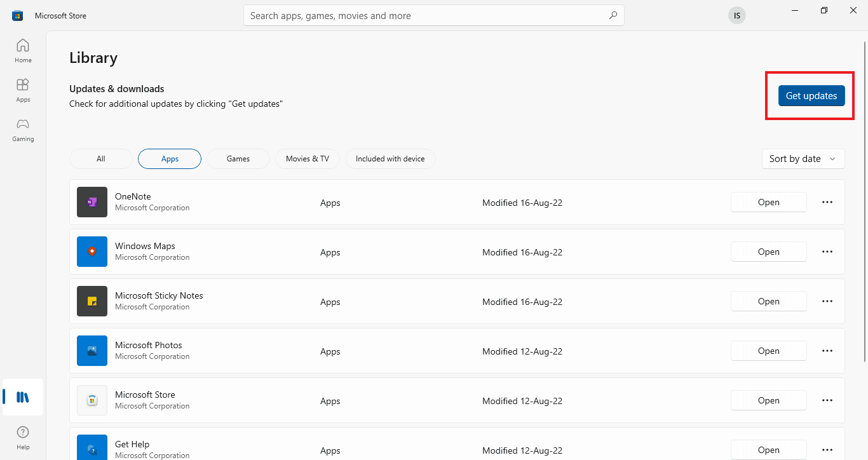This screenshot has height=460, width=868.
Task: Click the search apps input field
Action: tap(434, 15)
